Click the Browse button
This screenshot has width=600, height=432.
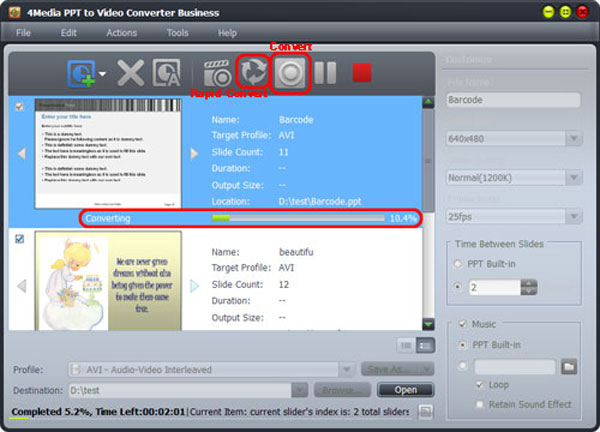click(342, 390)
